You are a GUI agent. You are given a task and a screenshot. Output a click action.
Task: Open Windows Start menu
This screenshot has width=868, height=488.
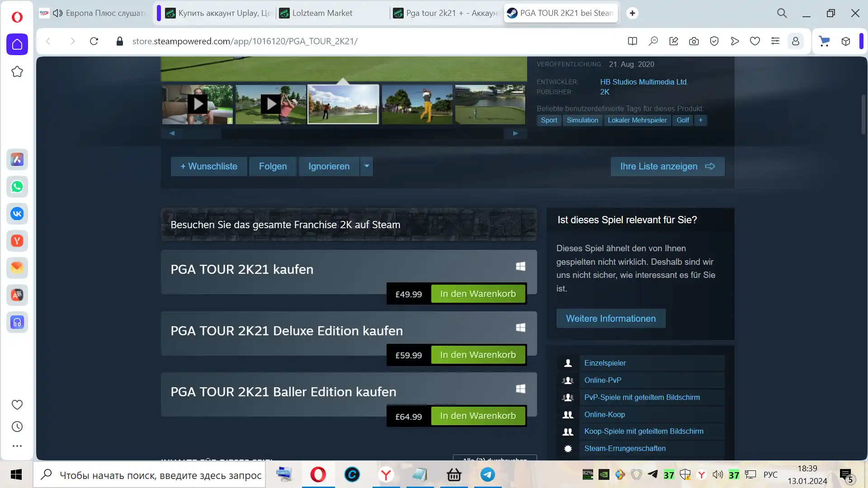tap(16, 474)
